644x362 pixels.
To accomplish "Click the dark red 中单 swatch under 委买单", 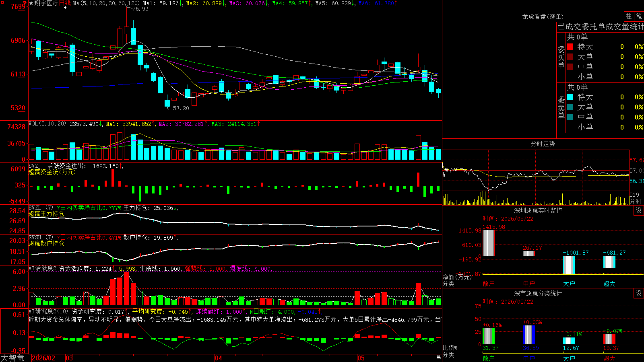I will [x=570, y=67].
